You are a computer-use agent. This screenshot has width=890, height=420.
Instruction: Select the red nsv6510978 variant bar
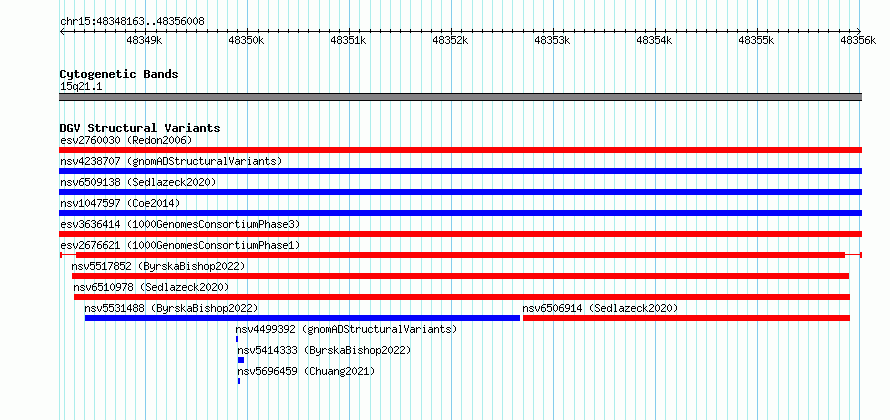pos(462,297)
